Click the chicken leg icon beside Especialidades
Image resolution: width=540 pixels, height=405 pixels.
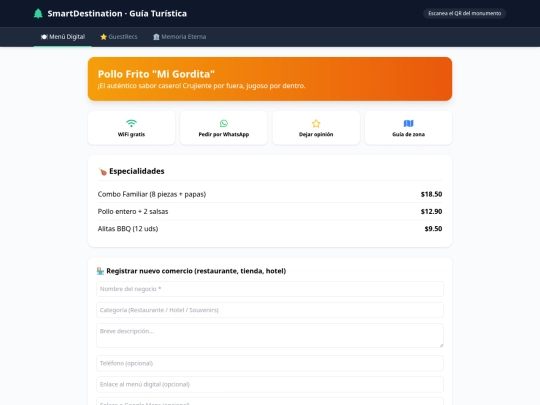click(102, 171)
